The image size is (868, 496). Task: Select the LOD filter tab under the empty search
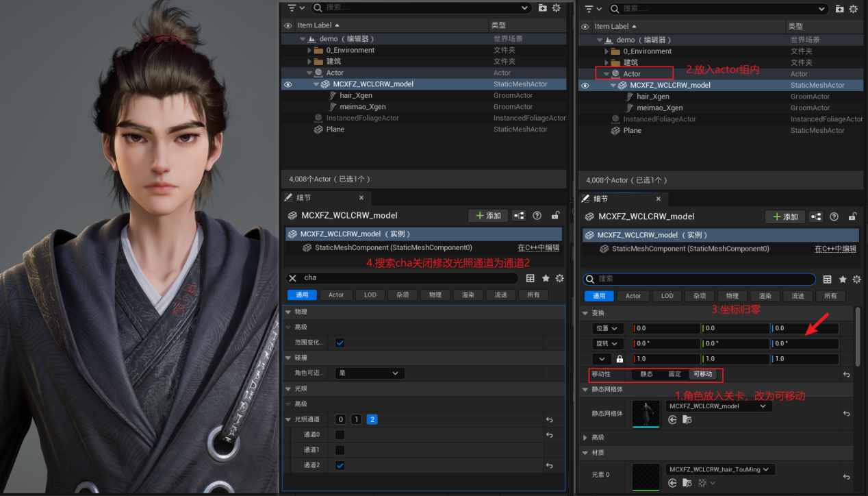(667, 296)
